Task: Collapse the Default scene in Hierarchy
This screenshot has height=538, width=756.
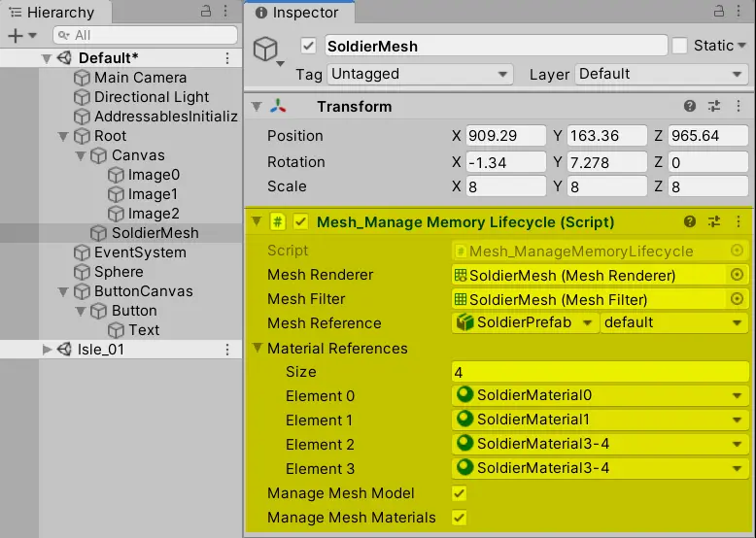Action: (x=47, y=59)
